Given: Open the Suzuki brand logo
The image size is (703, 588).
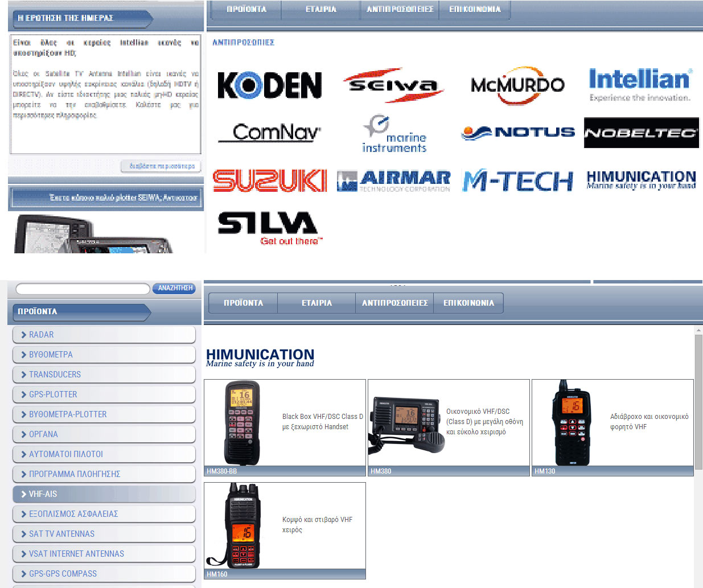Looking at the screenshot, I should (270, 180).
